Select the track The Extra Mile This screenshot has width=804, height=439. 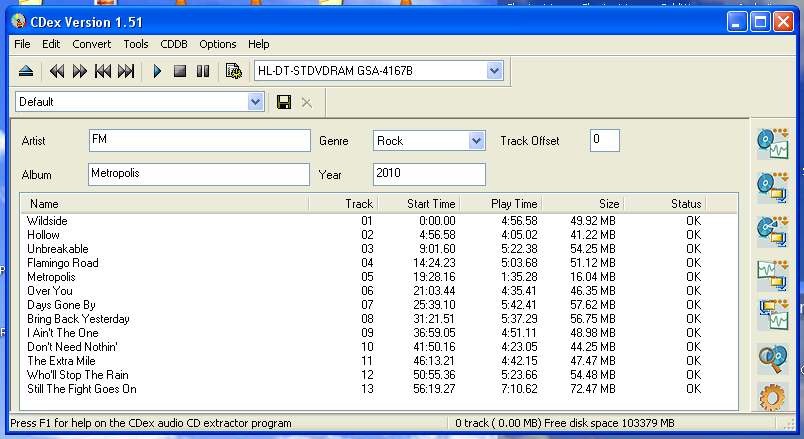[61, 361]
